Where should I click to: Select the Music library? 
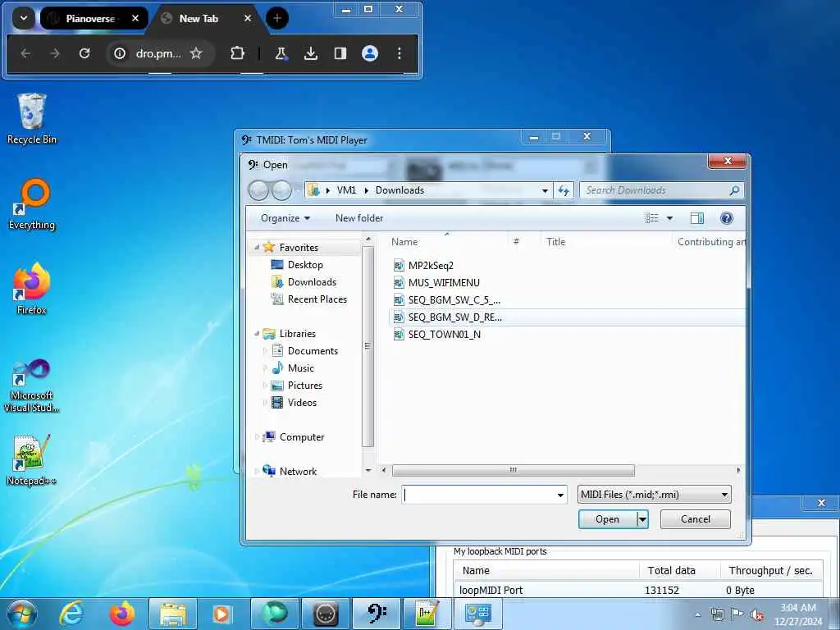[x=300, y=368]
